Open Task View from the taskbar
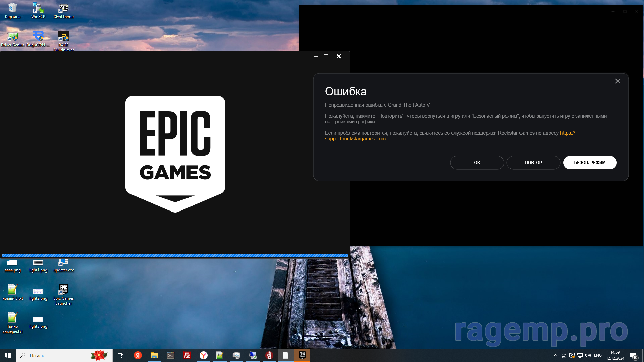The image size is (644, 362). (121, 355)
